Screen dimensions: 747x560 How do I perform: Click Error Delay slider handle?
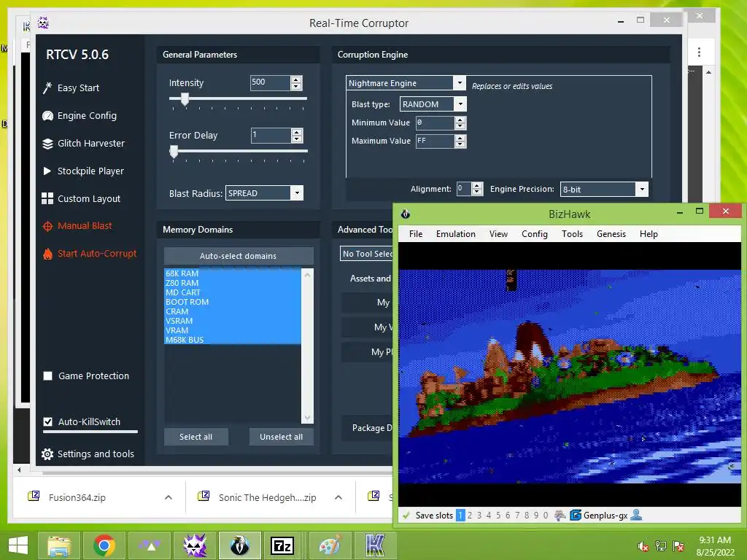[x=174, y=152]
